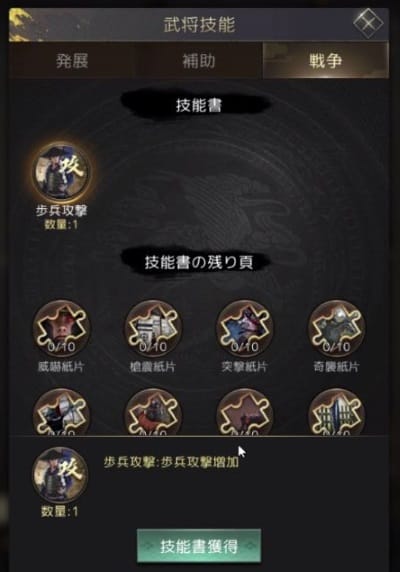Switch to the 発展 tab
400x572 pixels.
(x=72, y=61)
